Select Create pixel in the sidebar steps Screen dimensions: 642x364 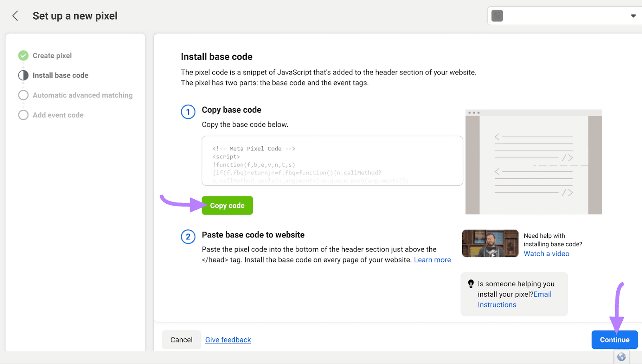click(52, 55)
